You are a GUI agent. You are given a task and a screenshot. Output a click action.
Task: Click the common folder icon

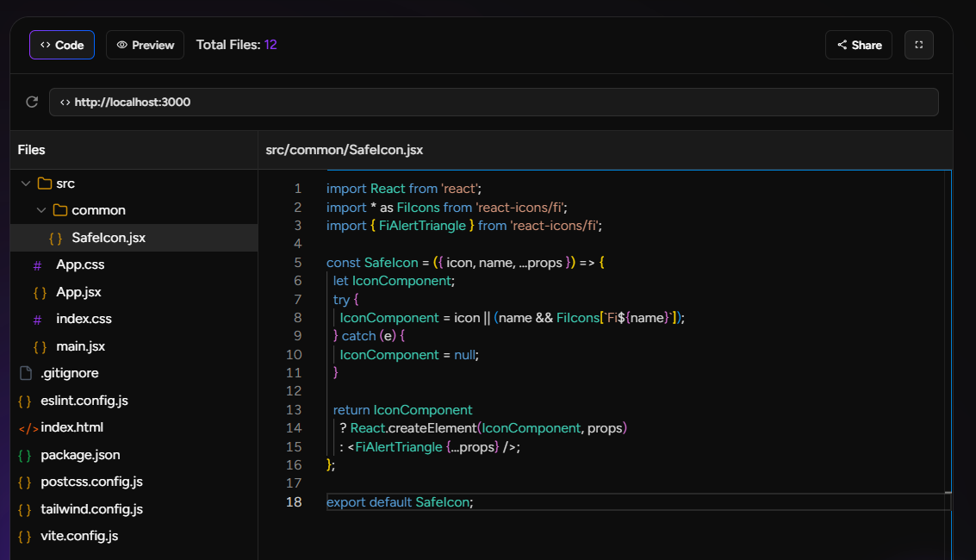coord(59,210)
